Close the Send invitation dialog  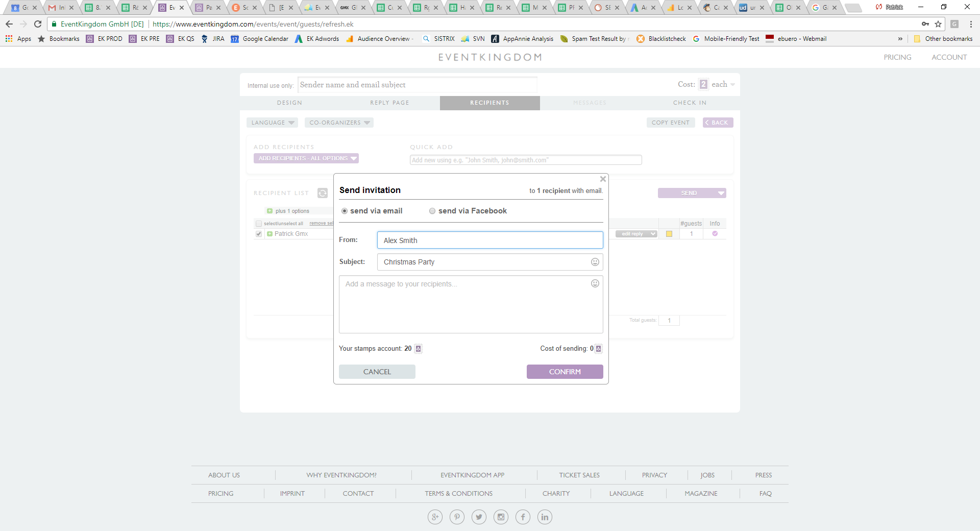[x=603, y=179]
